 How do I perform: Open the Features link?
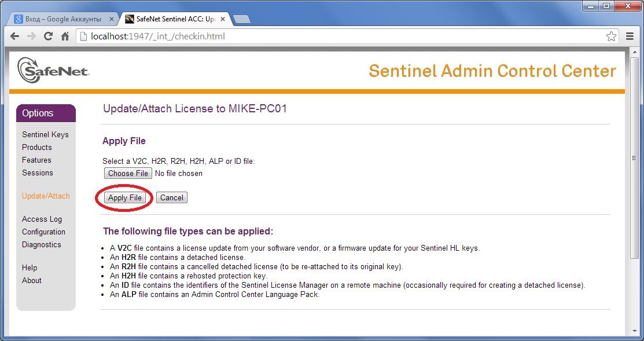[x=36, y=160]
